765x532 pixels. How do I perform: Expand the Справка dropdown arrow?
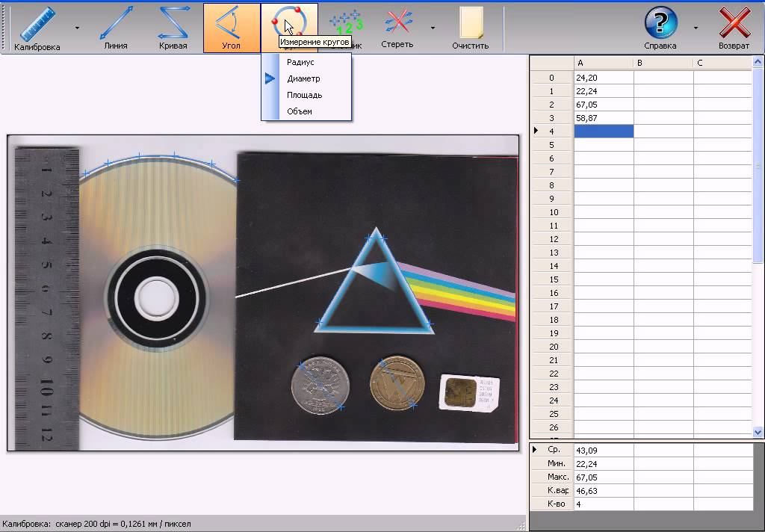point(696,28)
